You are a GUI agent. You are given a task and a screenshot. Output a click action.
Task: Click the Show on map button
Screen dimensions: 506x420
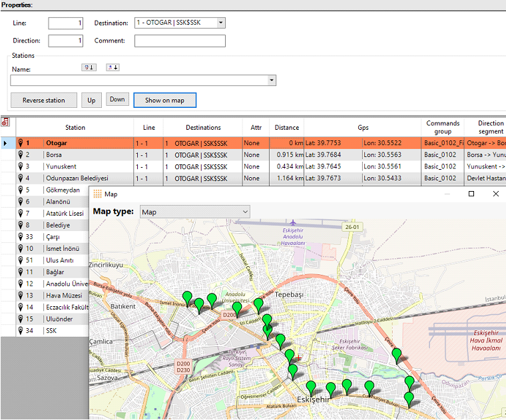coord(164,101)
